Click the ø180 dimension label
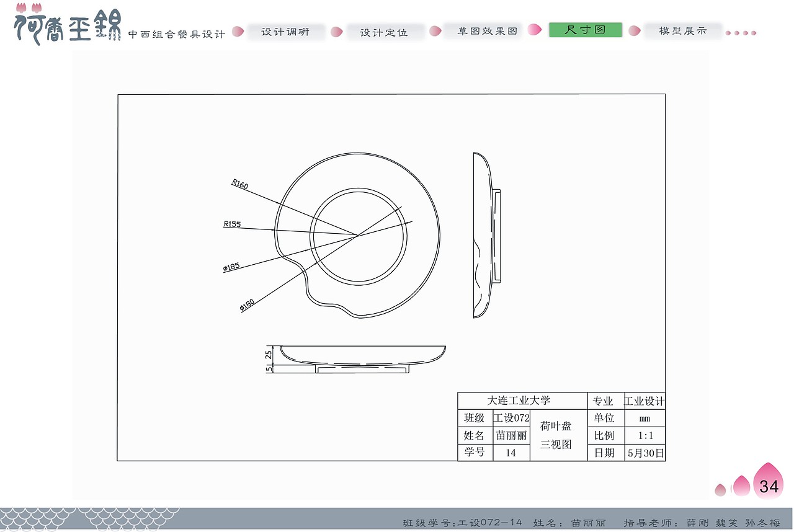794x532 pixels. (x=247, y=304)
